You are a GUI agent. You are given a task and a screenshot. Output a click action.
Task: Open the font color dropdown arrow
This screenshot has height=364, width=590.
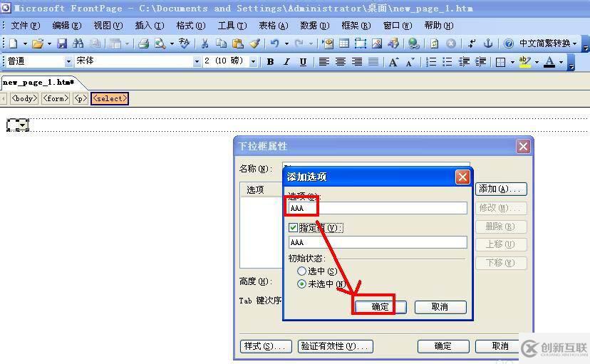pyautogui.click(x=561, y=62)
